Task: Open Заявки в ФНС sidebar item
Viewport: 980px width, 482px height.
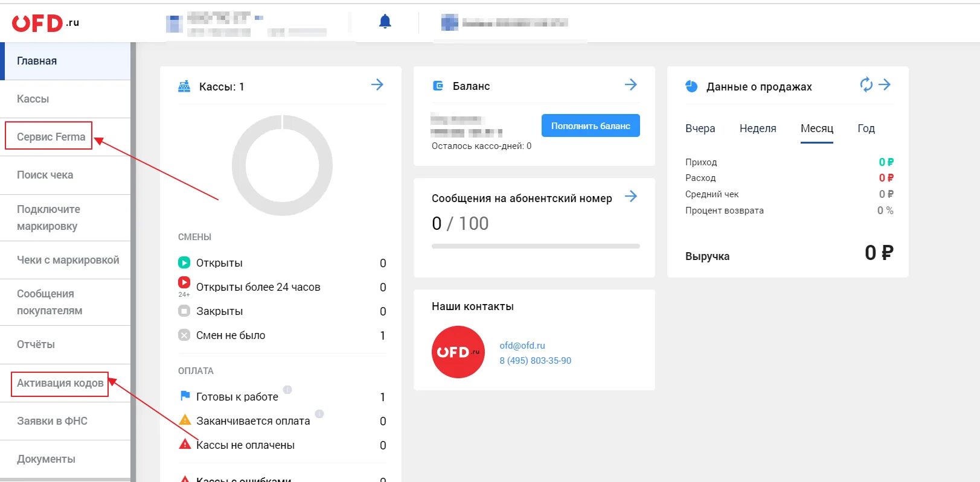Action: pos(65,421)
